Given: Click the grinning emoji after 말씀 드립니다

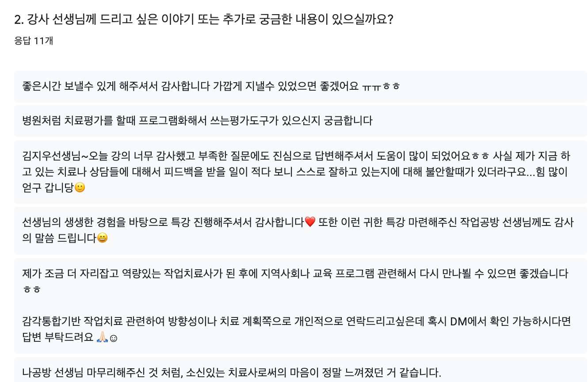Looking at the screenshot, I should click(102, 238).
